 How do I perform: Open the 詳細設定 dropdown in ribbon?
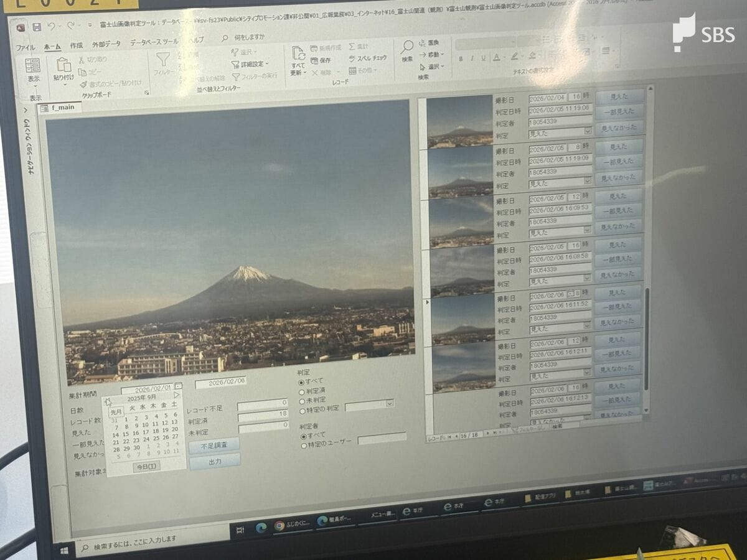click(x=249, y=64)
